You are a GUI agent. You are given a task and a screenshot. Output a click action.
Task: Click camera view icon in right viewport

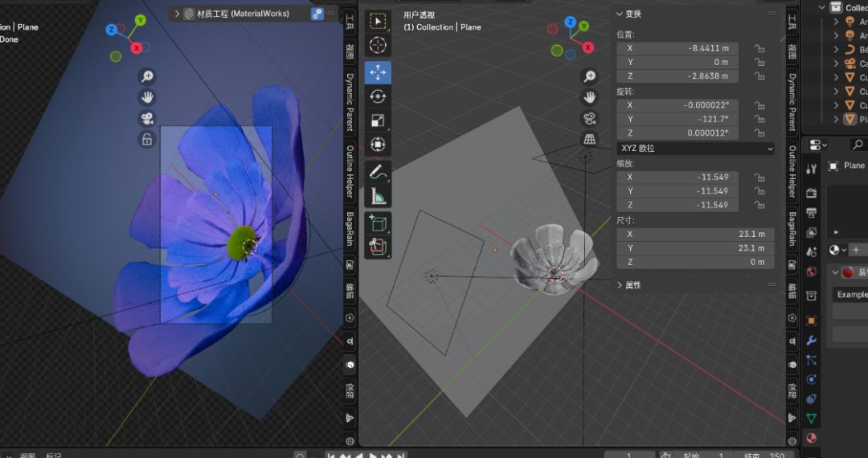coord(590,118)
